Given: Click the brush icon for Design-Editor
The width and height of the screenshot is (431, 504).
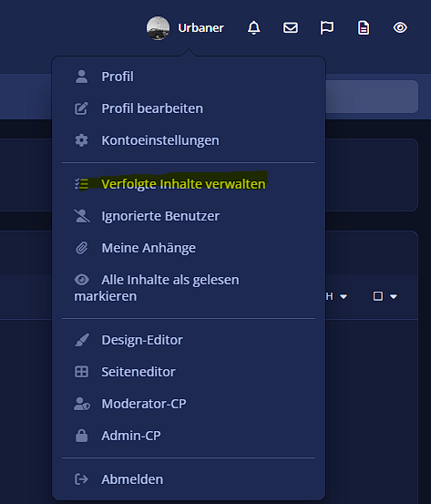Looking at the screenshot, I should point(82,340).
